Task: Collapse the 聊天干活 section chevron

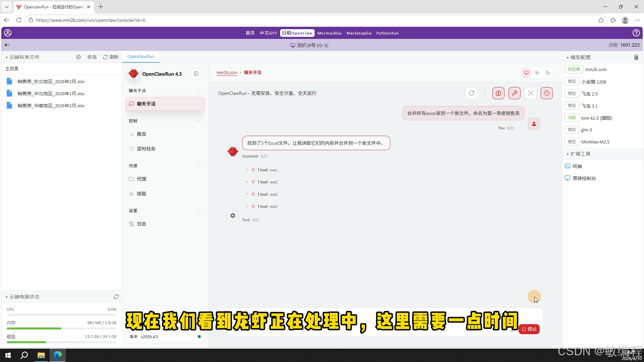Action: (200, 90)
